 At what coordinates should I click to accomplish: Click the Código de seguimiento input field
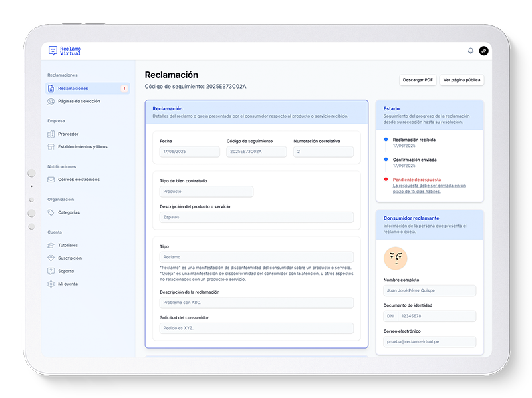point(256,152)
